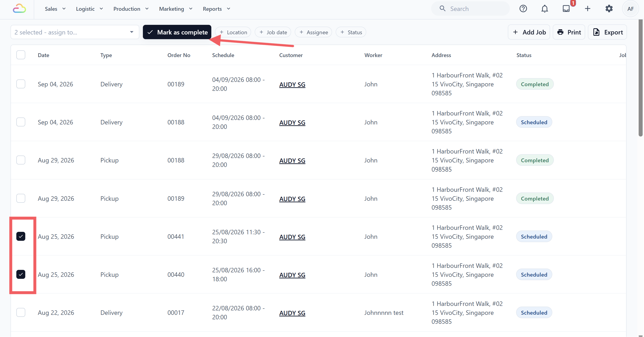Expand the '2 selected - assign to...' dropdown
This screenshot has width=644, height=337.
(x=75, y=32)
